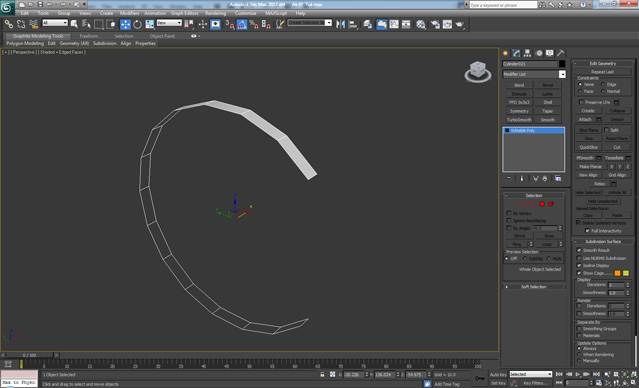Click the Attach button

point(585,119)
